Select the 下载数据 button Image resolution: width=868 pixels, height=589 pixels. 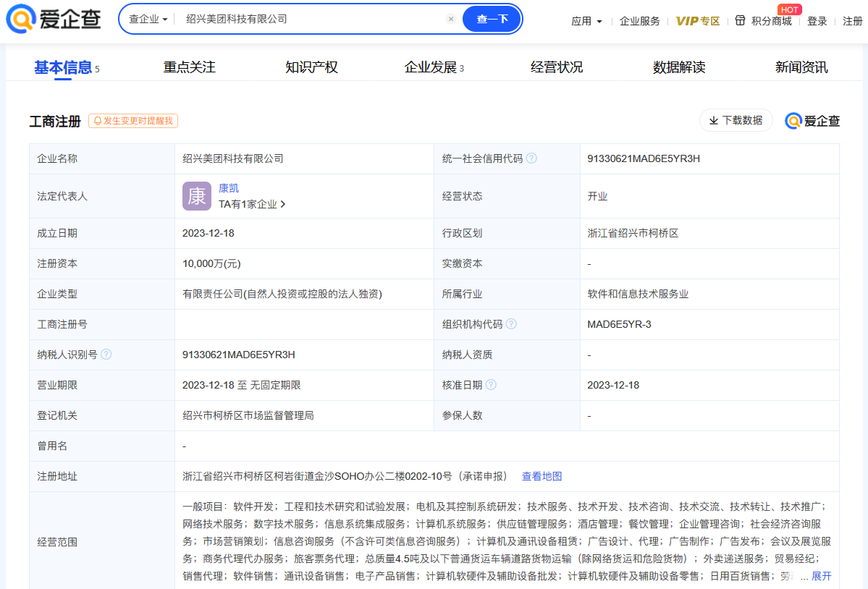(736, 120)
